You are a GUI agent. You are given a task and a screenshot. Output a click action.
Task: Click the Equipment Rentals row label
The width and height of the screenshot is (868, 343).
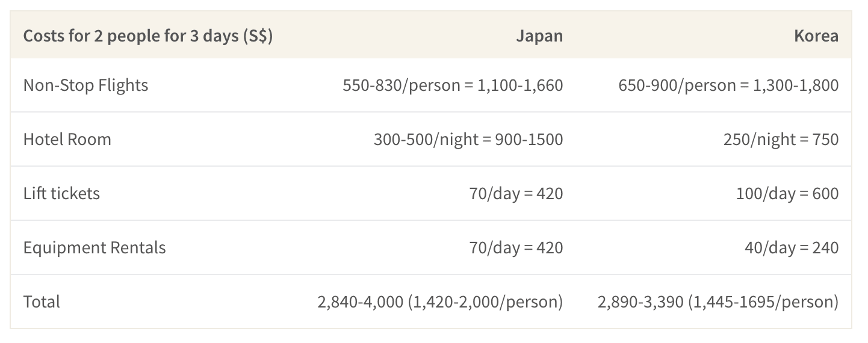95,247
